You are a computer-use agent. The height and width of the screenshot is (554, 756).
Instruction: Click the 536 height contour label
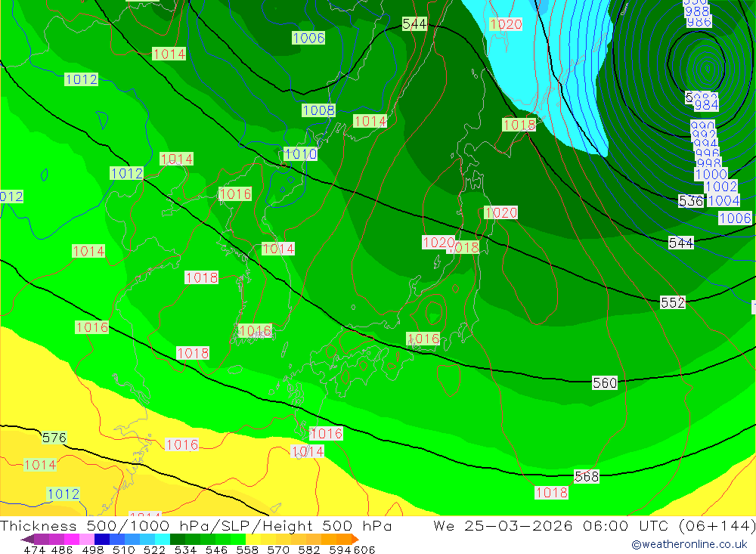(691, 201)
